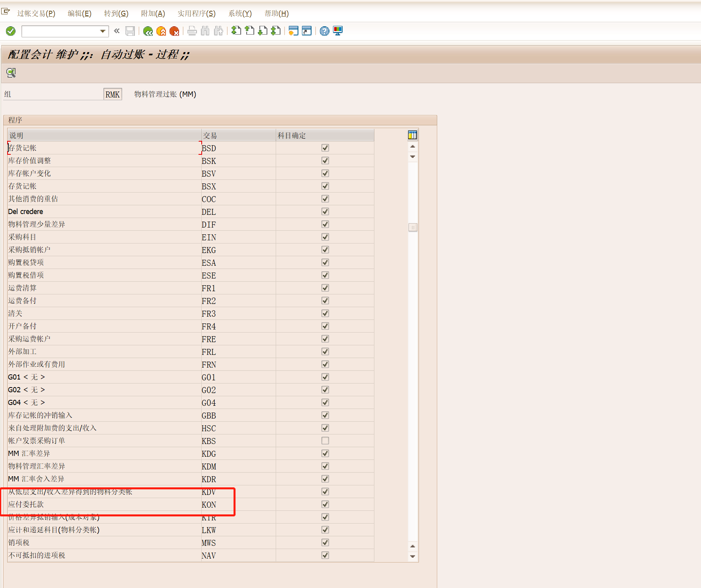Select the 应付委托款 KON row

point(191,504)
